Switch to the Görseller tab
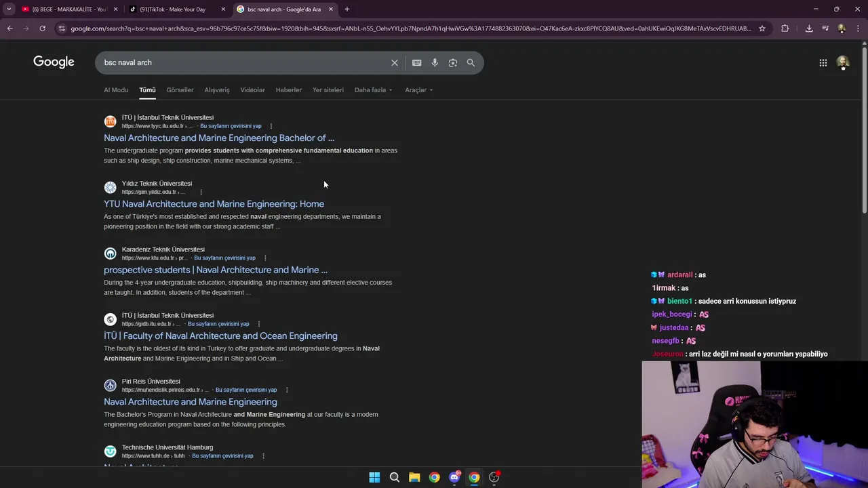 click(180, 90)
